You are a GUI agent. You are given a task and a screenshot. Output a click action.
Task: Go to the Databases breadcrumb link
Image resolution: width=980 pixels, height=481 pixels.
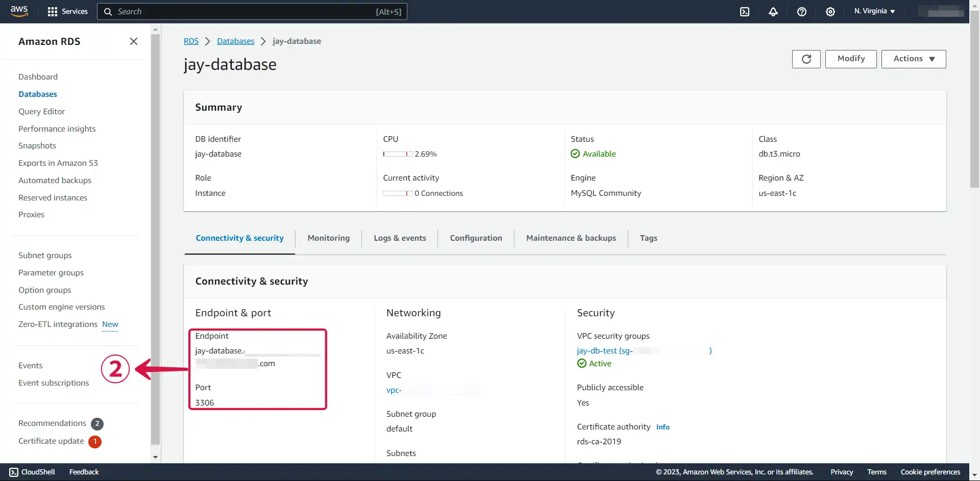pos(235,41)
